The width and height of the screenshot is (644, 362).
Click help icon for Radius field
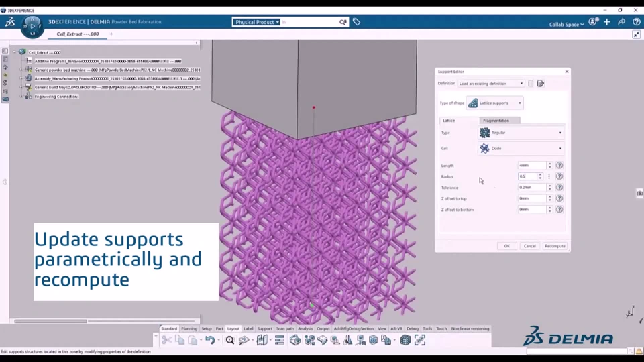pos(559,176)
